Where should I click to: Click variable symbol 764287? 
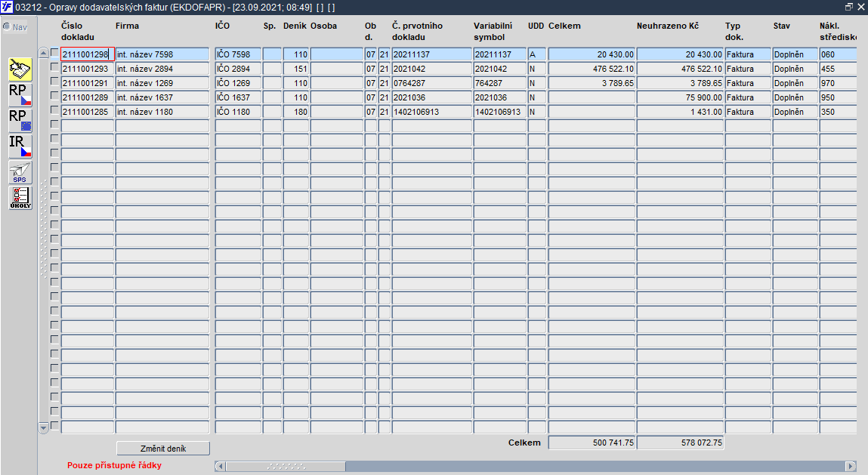coord(500,83)
